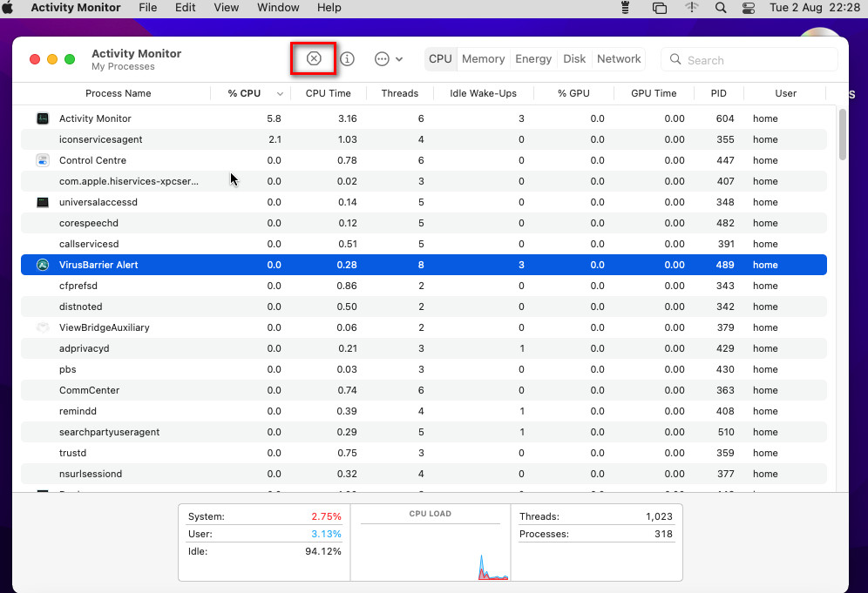The height and width of the screenshot is (593, 868).
Task: Select the Activity Monitor process icon
Action: pos(43,118)
